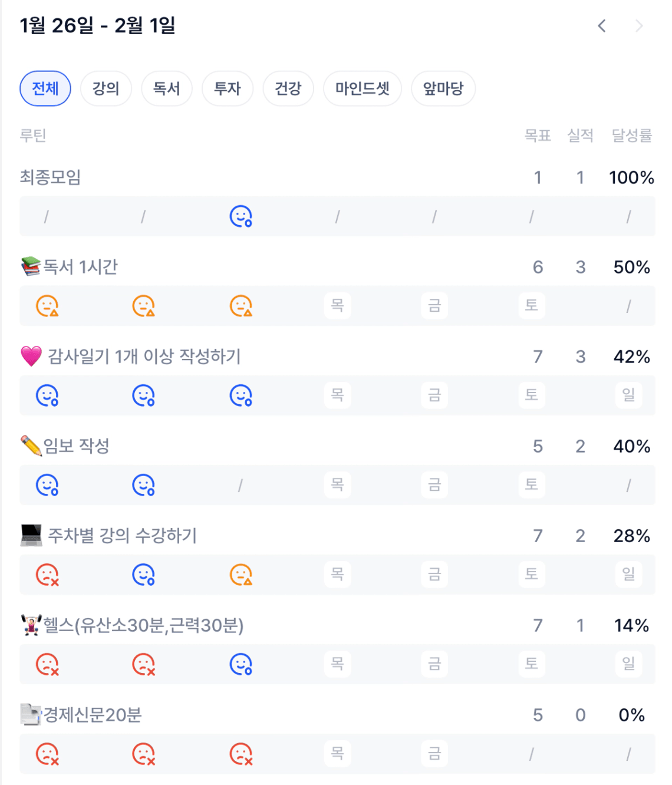Click the blue smiley under 헬스 routine

[241, 664]
